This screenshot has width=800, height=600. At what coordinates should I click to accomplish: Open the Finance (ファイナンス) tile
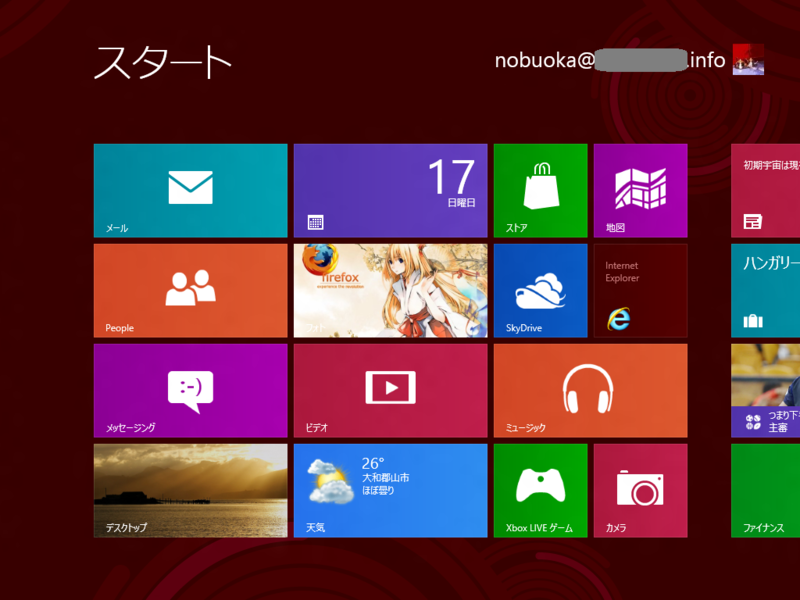(x=765, y=490)
